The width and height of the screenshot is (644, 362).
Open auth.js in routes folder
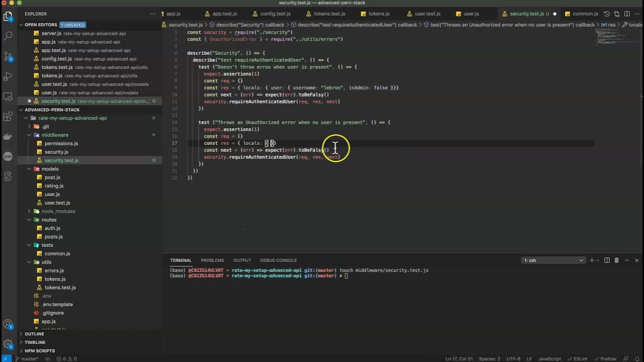pyautogui.click(x=52, y=228)
